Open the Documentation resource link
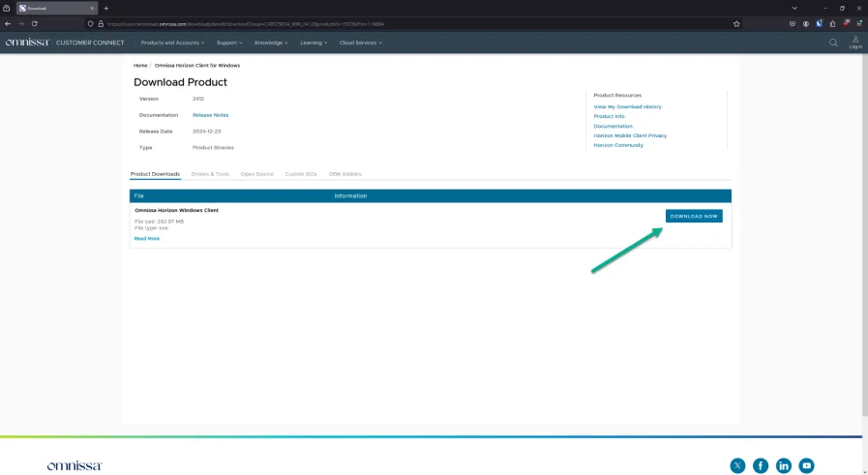This screenshot has height=475, width=868. click(x=613, y=126)
